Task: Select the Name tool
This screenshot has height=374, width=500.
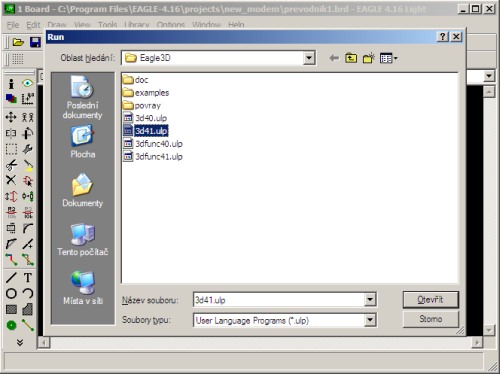Action: coord(11,212)
